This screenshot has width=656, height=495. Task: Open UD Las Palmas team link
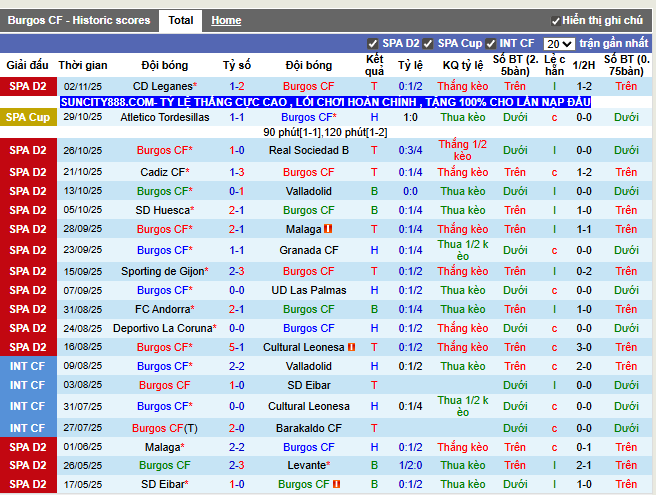309,290
